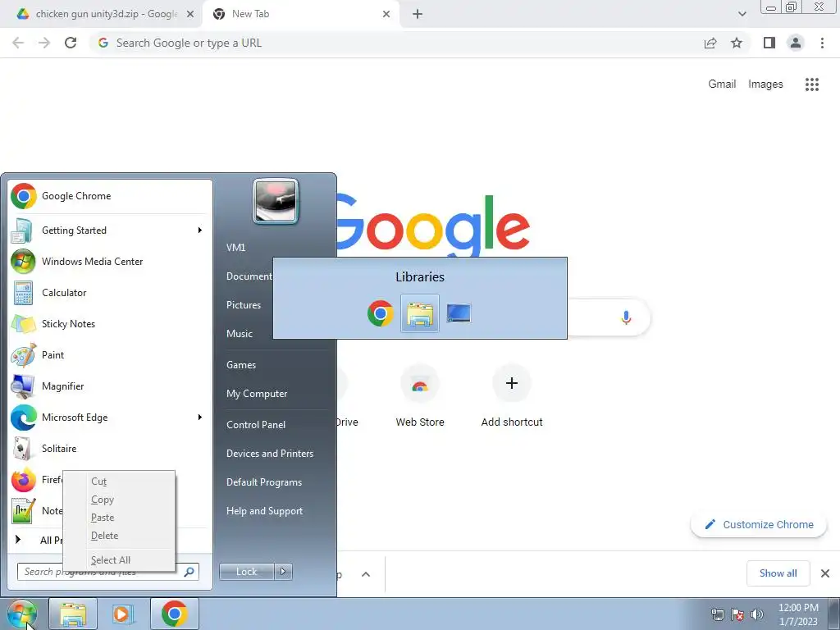Expand Getting Started submenu arrow
840x630 pixels.
click(x=200, y=231)
